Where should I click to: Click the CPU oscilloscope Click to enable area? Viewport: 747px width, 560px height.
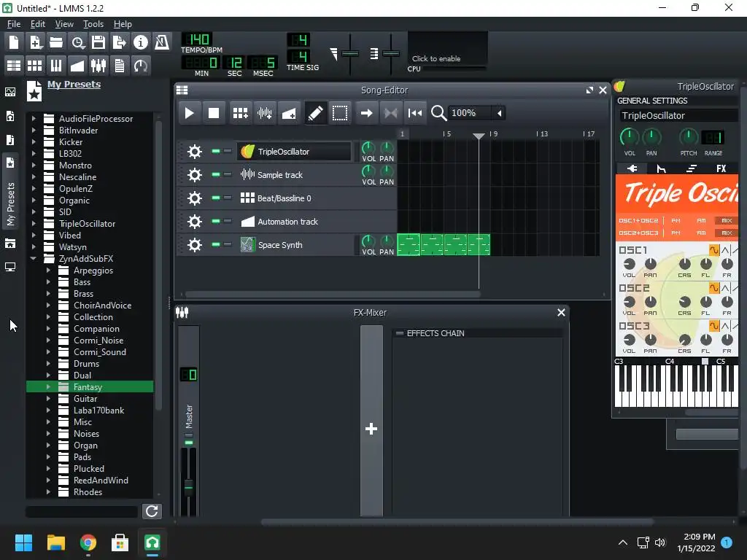447,49
